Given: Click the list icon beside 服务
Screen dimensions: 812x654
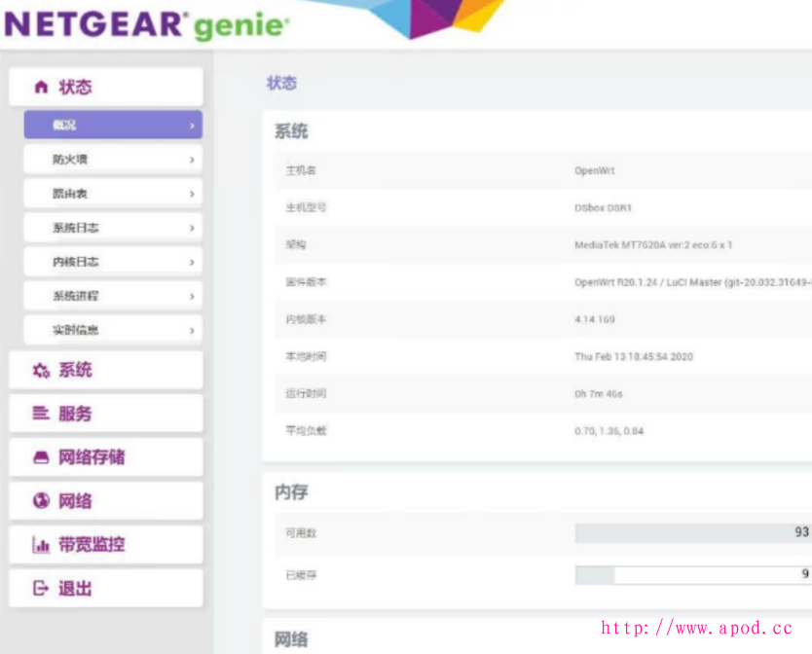Looking at the screenshot, I should tap(40, 414).
